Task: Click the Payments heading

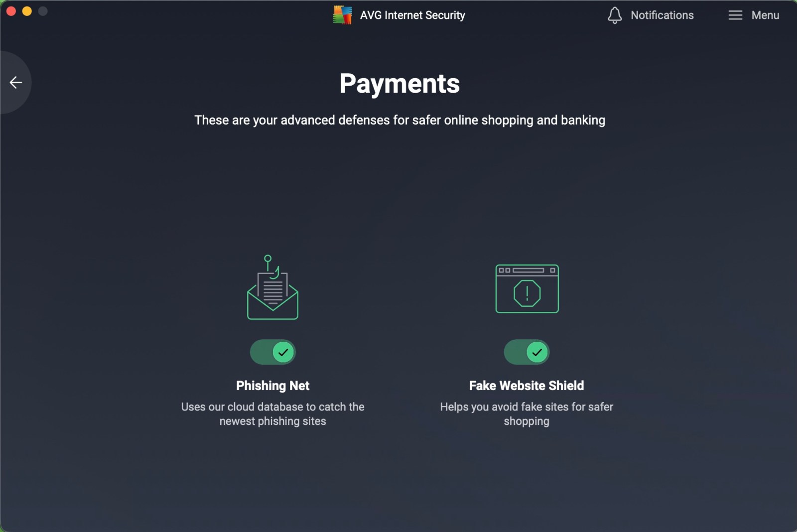Action: [399, 83]
